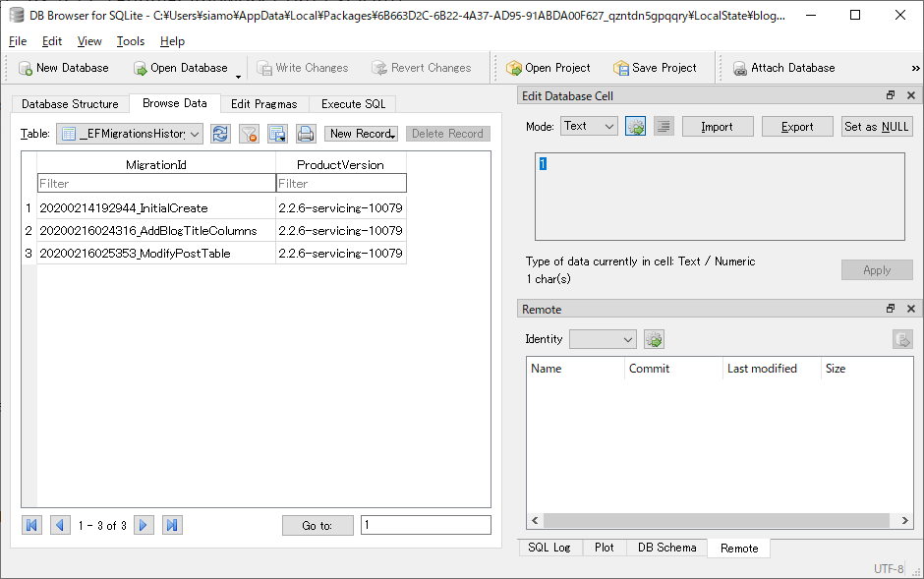Clear all filters on the table

[x=248, y=135]
